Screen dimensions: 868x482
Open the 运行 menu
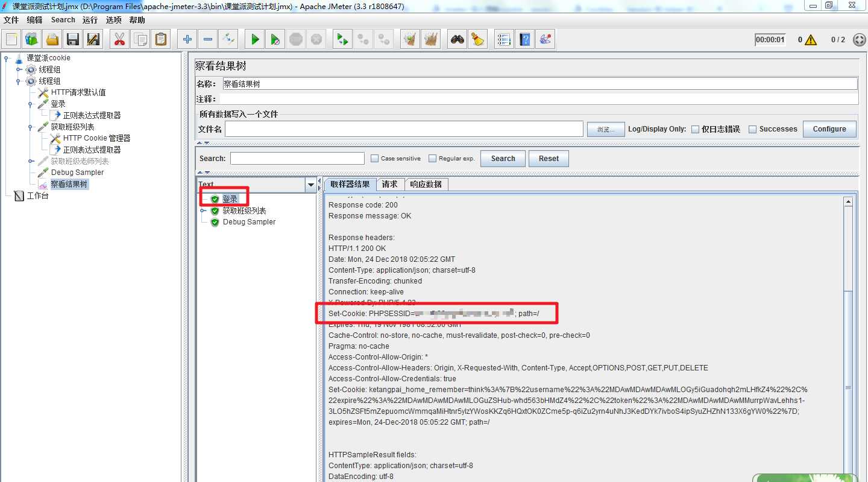[x=90, y=20]
